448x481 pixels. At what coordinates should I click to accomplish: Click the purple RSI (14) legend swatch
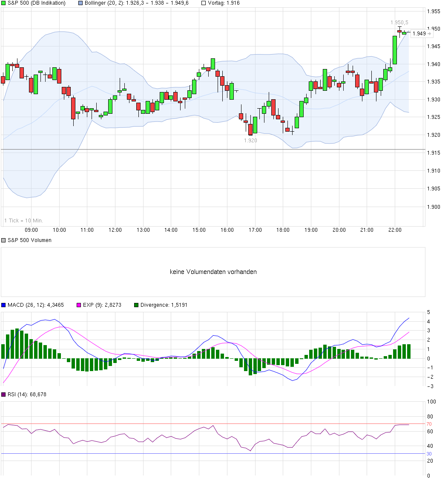pyautogui.click(x=3, y=395)
